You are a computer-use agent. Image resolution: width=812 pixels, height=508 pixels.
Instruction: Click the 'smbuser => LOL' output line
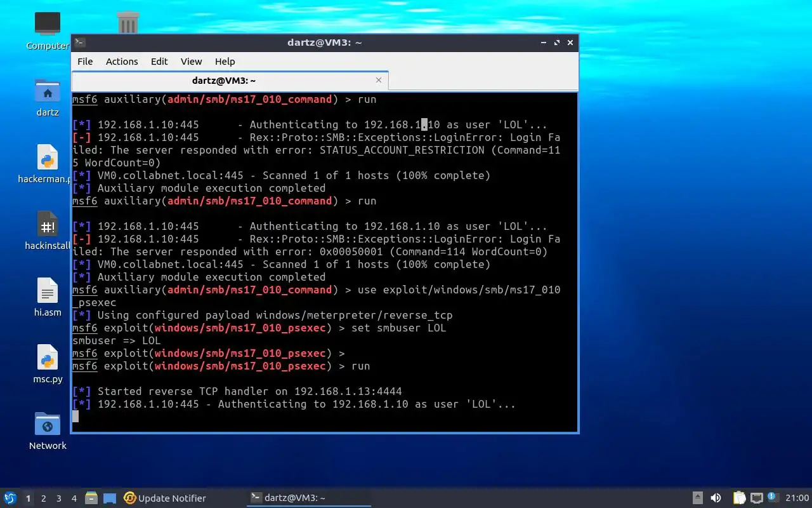point(117,341)
